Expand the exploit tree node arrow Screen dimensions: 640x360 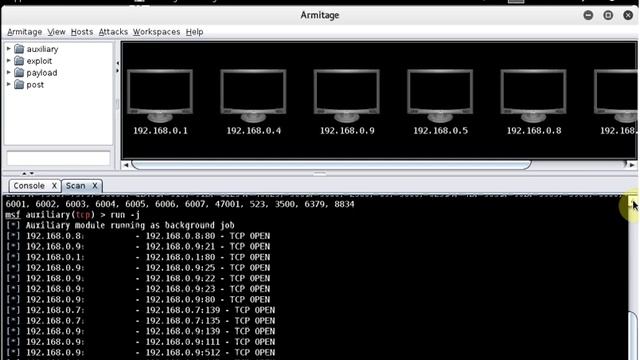click(9, 60)
